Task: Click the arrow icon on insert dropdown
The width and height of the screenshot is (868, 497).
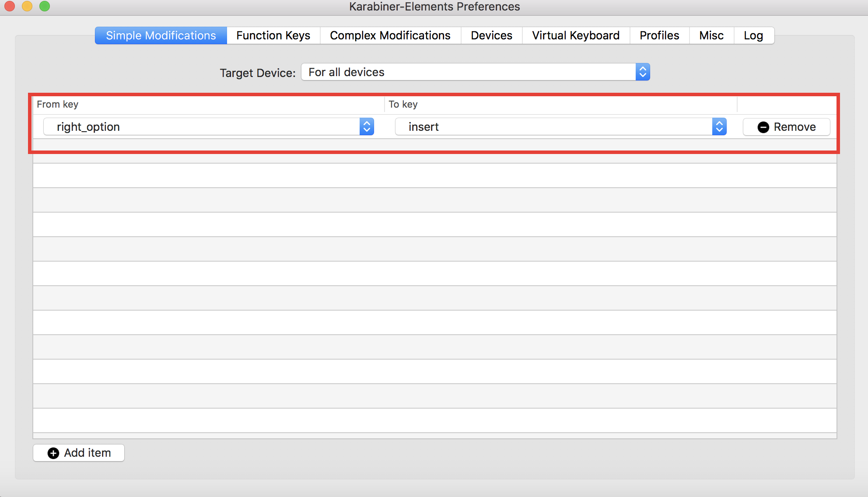Action: coord(719,126)
